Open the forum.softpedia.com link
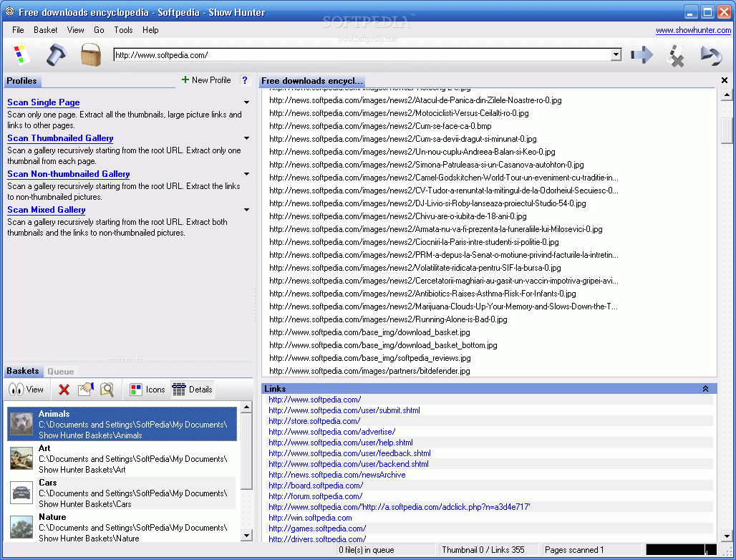The width and height of the screenshot is (736, 560). pyautogui.click(x=316, y=496)
